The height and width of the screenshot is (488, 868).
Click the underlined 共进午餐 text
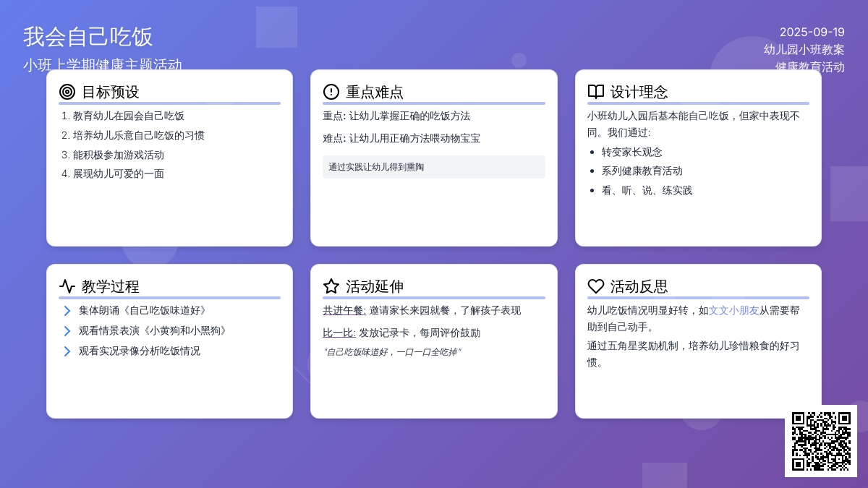pos(344,311)
